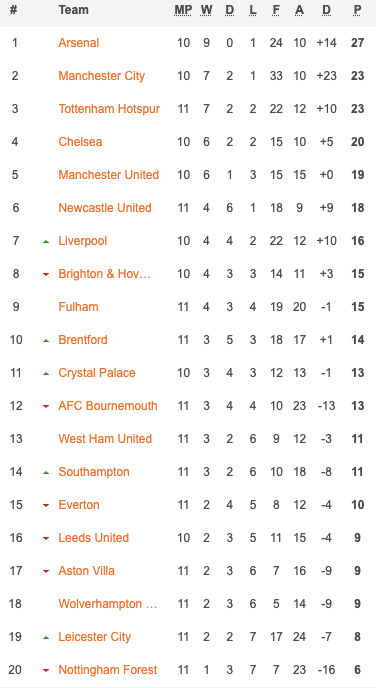Click the green arrow beside Crystal Palace
376x688 pixels.
[x=46, y=373]
